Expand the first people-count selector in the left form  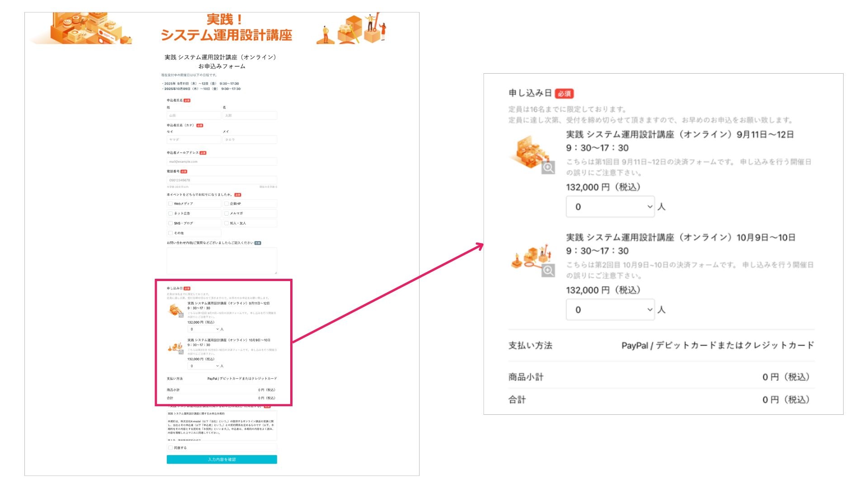[x=203, y=329]
